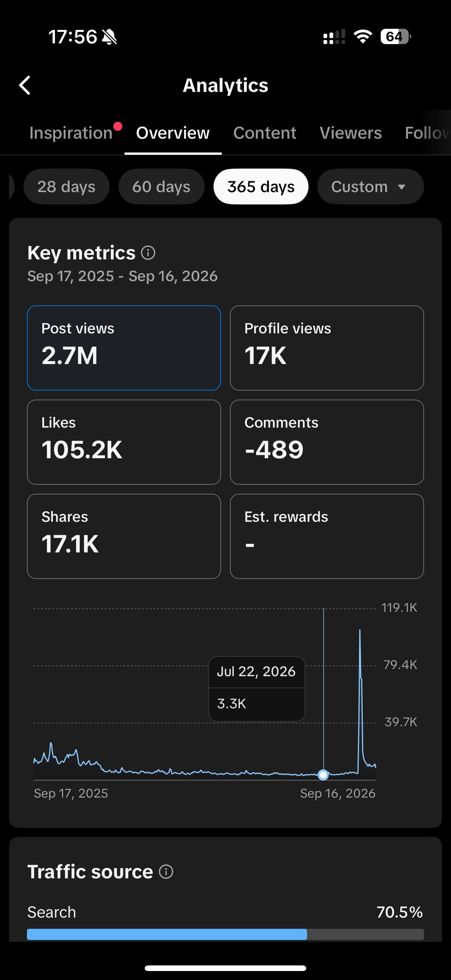Open the Traffic source info icon
The width and height of the screenshot is (451, 980).
point(166,871)
